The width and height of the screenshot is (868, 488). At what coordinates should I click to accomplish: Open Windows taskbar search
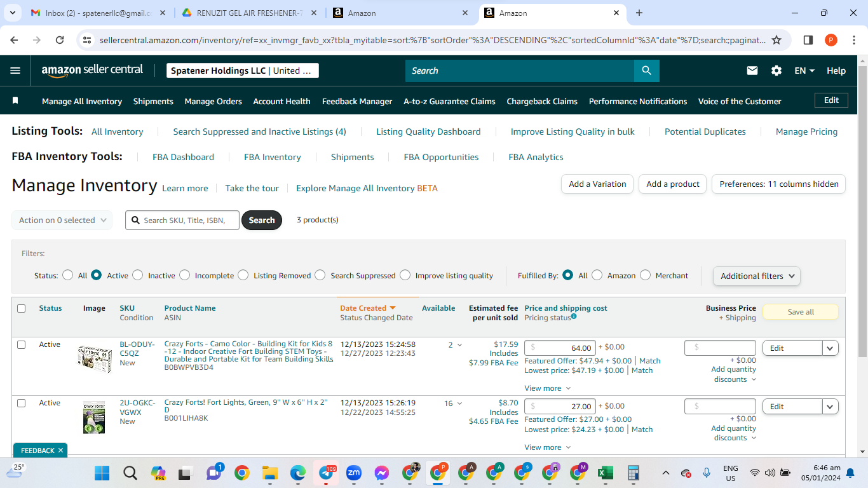coord(130,473)
